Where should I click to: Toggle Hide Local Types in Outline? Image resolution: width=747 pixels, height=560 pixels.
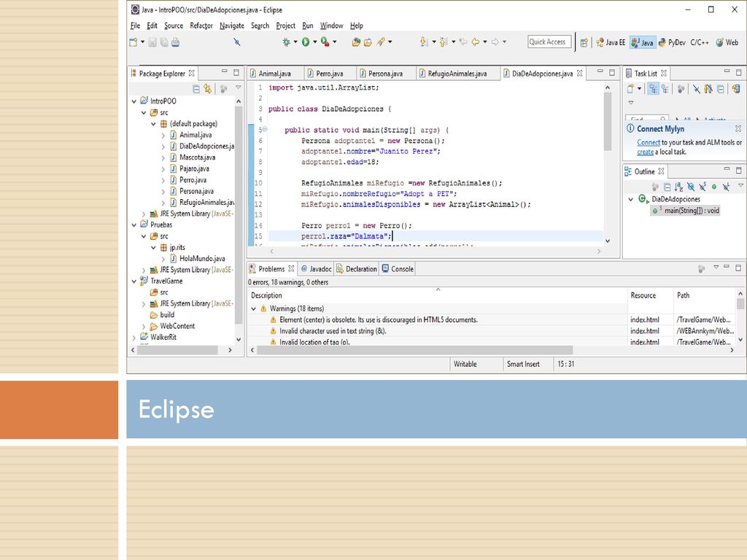(x=726, y=187)
